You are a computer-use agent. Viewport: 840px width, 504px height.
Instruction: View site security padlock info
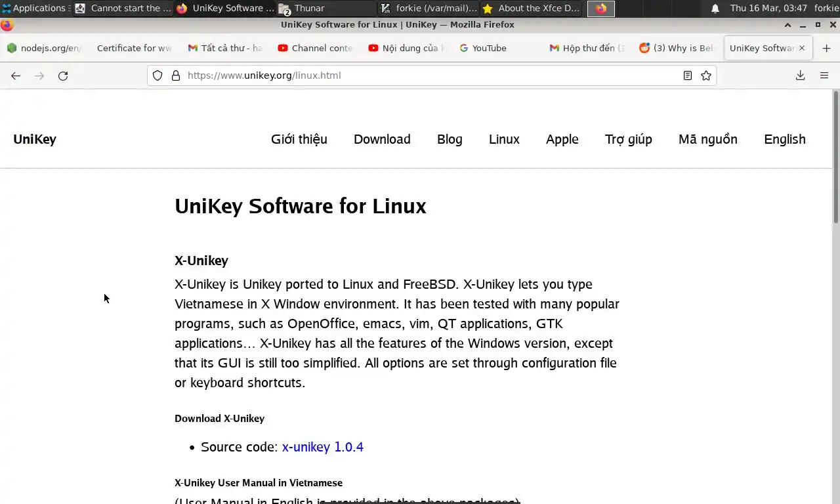[176, 75]
